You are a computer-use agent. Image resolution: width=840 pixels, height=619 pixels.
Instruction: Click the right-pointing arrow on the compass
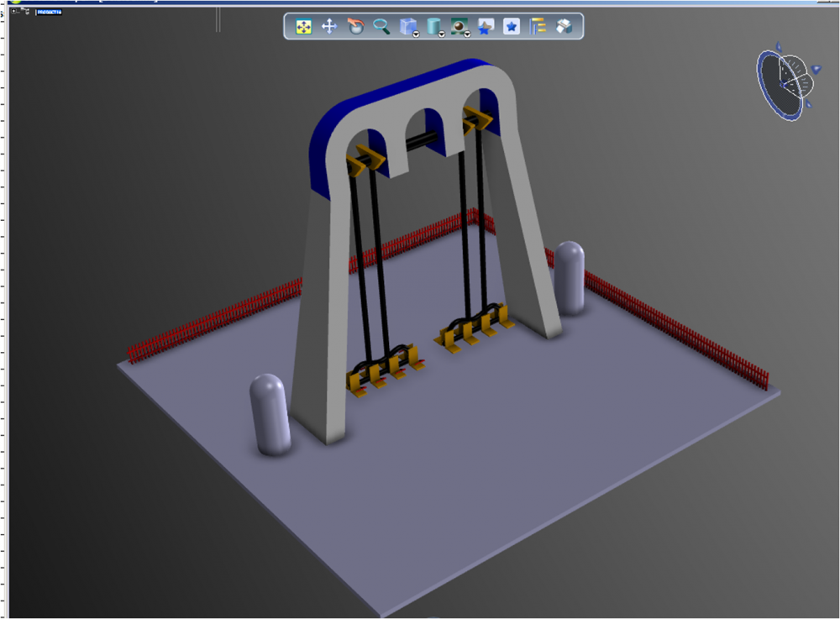pyautogui.click(x=816, y=70)
